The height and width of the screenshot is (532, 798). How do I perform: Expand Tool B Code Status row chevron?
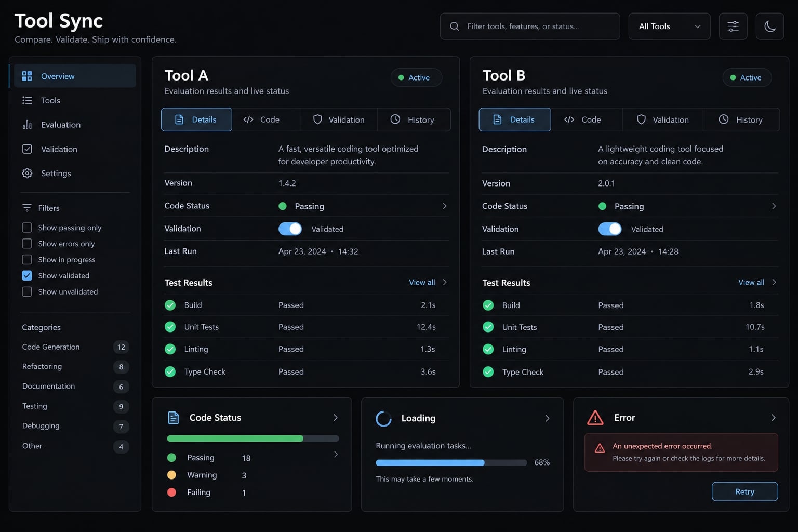(774, 206)
